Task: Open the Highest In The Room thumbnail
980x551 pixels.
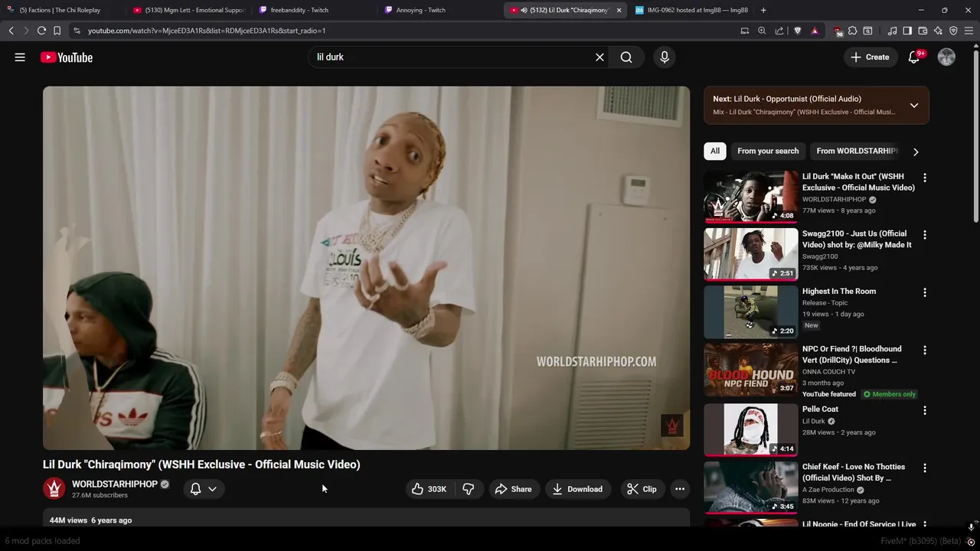Action: click(751, 312)
